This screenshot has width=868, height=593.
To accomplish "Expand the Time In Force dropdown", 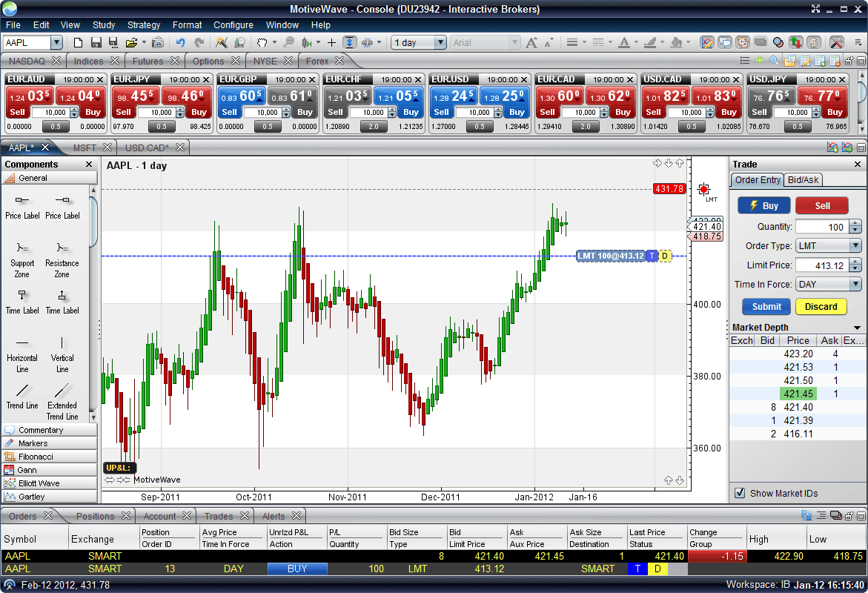I will pos(828,285).
